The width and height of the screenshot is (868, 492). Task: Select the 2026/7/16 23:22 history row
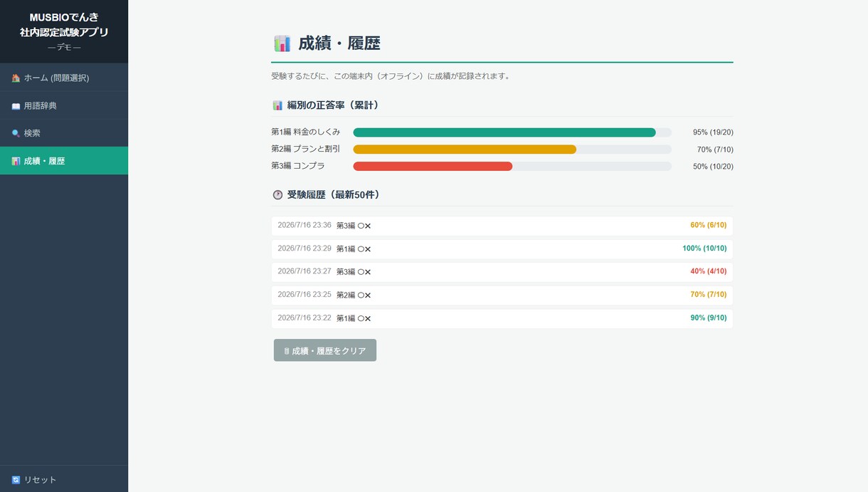point(502,318)
